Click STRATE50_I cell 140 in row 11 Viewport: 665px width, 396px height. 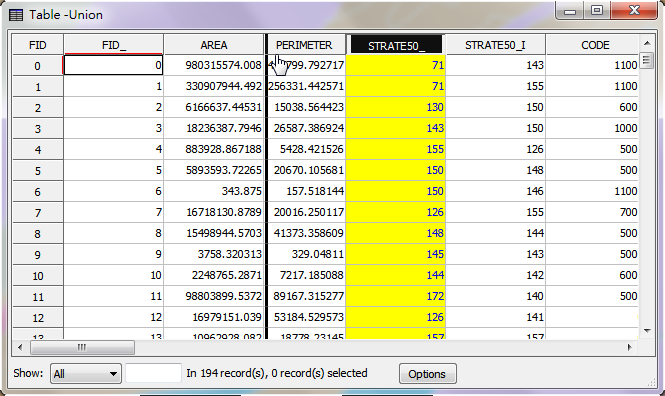tap(495, 296)
